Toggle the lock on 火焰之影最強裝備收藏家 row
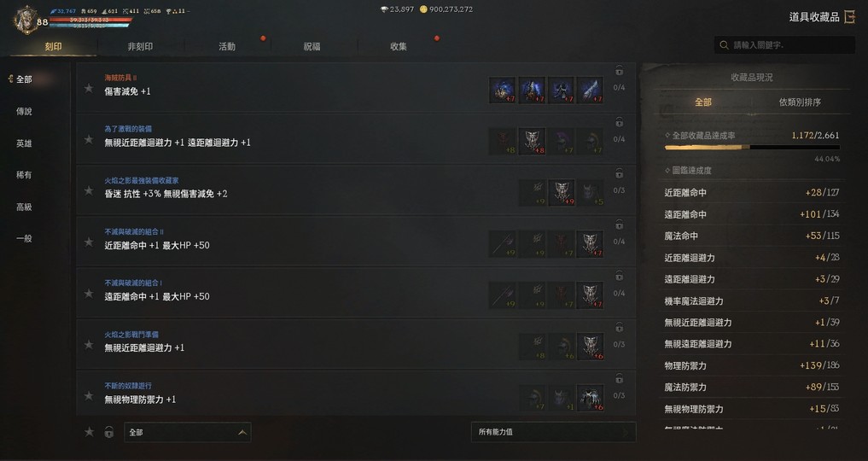This screenshot has width=868, height=461. click(x=619, y=174)
